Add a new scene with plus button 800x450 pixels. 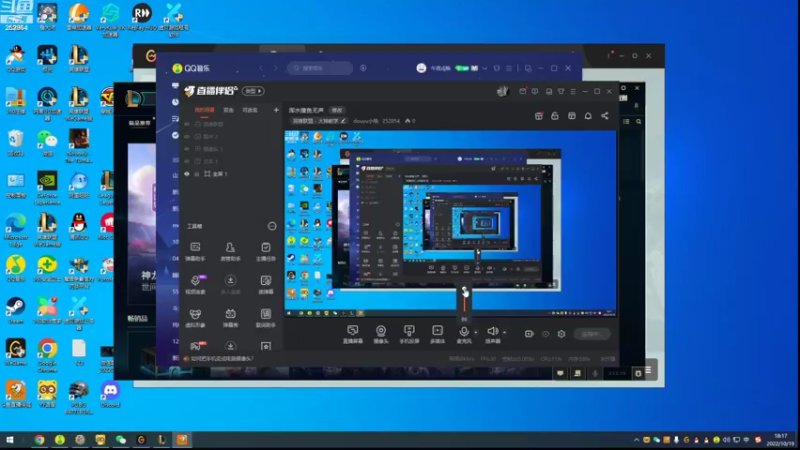[276, 110]
